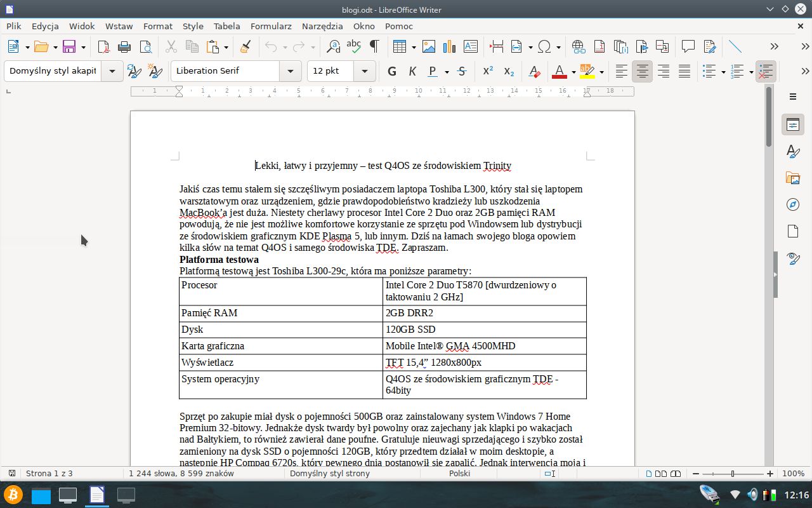The image size is (812, 508).
Task: Toggle center paragraph alignment
Action: pyautogui.click(x=643, y=71)
